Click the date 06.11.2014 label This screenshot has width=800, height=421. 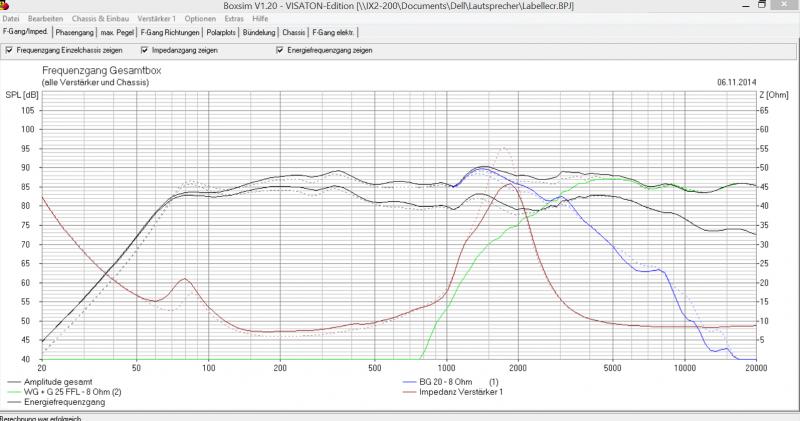pos(737,82)
